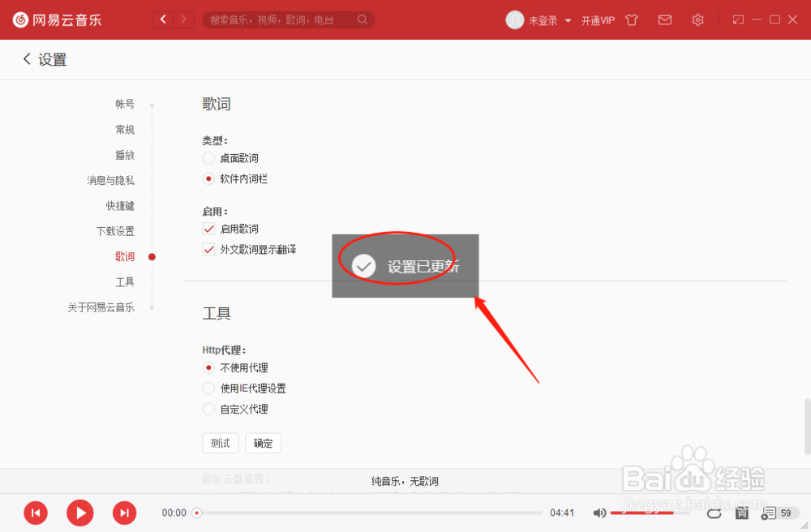Select 使用IE代理设置 radio button
The image size is (811, 532).
point(208,388)
